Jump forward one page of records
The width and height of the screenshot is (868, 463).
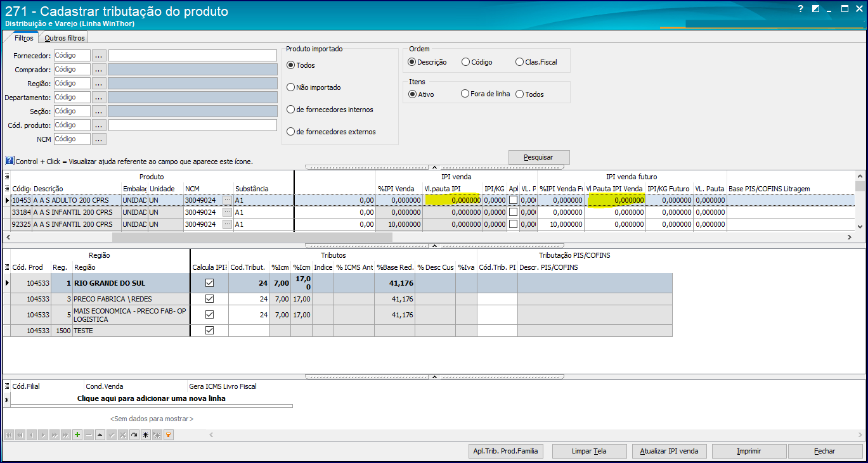(x=55, y=435)
